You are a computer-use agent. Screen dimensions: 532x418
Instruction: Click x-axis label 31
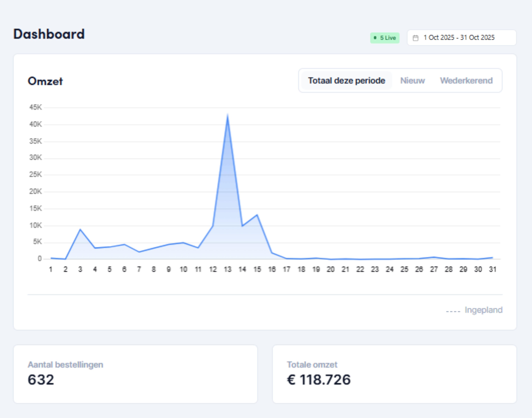click(x=492, y=270)
